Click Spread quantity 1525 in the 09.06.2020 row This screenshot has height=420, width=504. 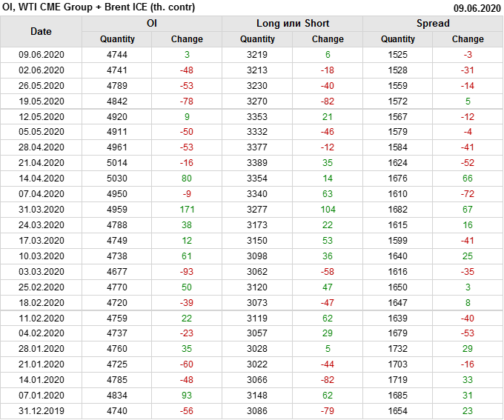click(398, 55)
